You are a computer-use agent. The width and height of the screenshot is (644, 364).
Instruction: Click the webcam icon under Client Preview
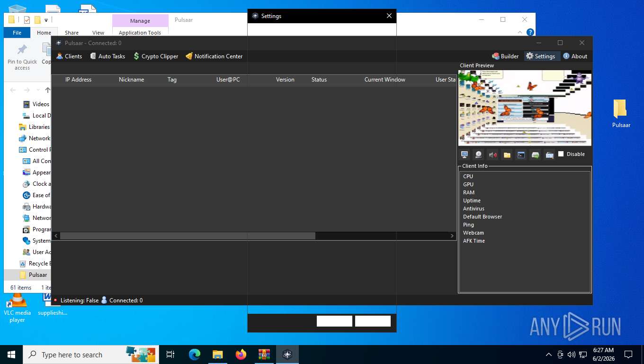tap(479, 155)
